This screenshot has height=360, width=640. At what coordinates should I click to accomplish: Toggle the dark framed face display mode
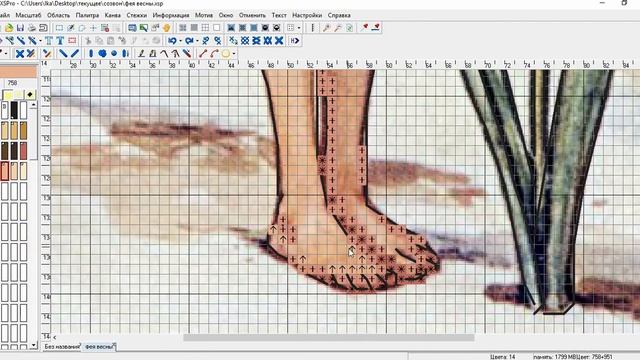265,28
